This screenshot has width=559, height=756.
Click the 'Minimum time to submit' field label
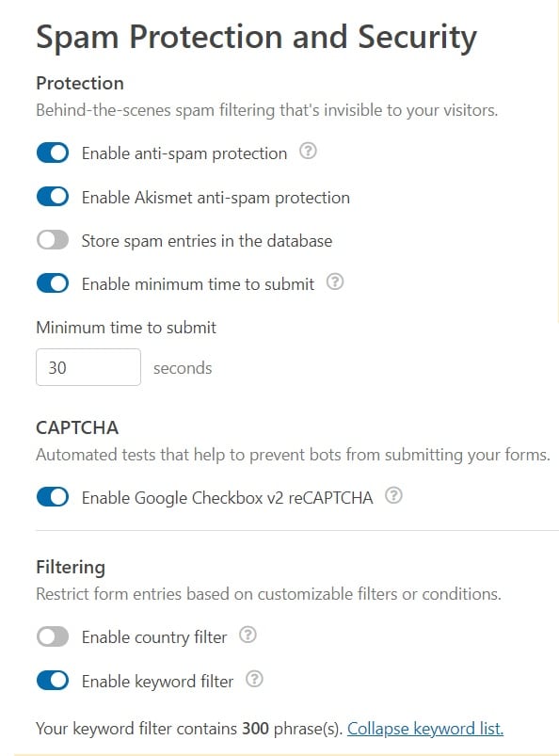click(126, 328)
